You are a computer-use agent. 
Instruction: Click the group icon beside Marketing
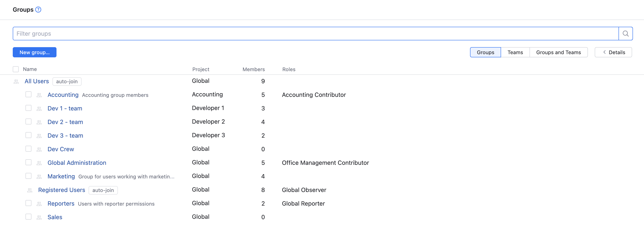[39, 176]
